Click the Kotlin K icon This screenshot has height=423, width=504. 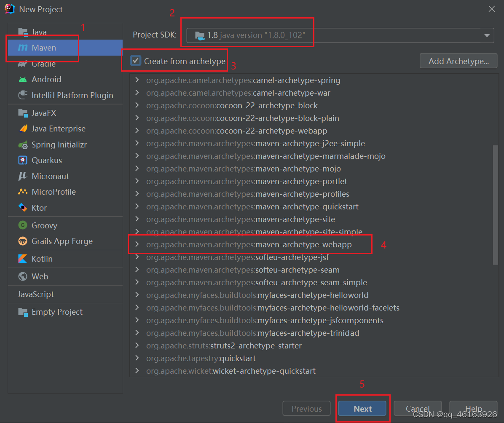coord(23,259)
